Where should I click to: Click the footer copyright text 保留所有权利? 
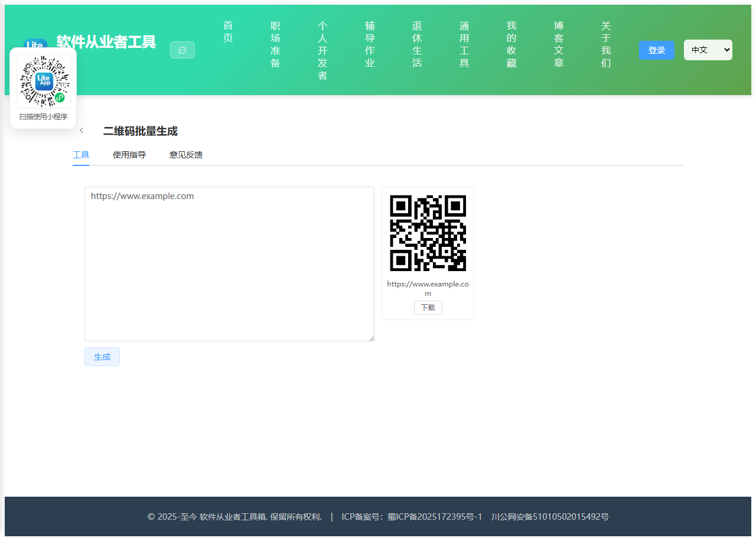(296, 517)
